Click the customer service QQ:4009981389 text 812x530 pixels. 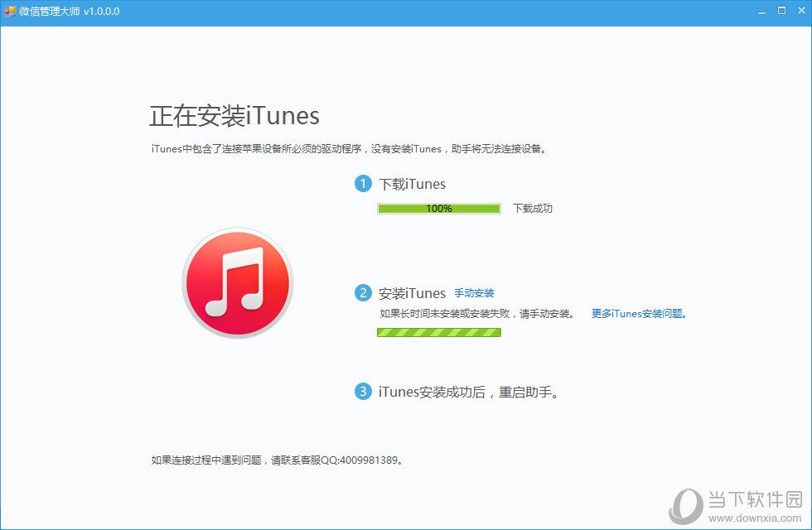tap(277, 460)
